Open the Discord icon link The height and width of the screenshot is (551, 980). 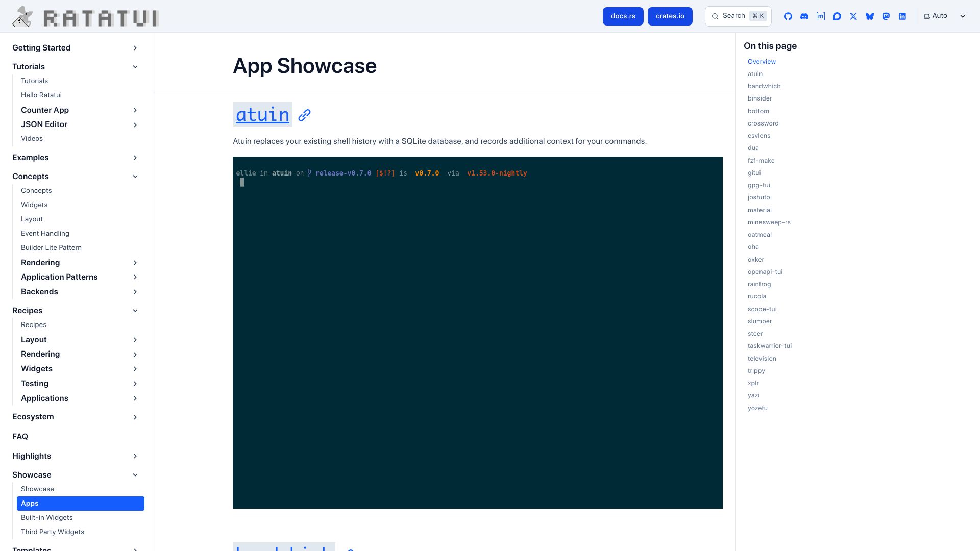coord(804,16)
